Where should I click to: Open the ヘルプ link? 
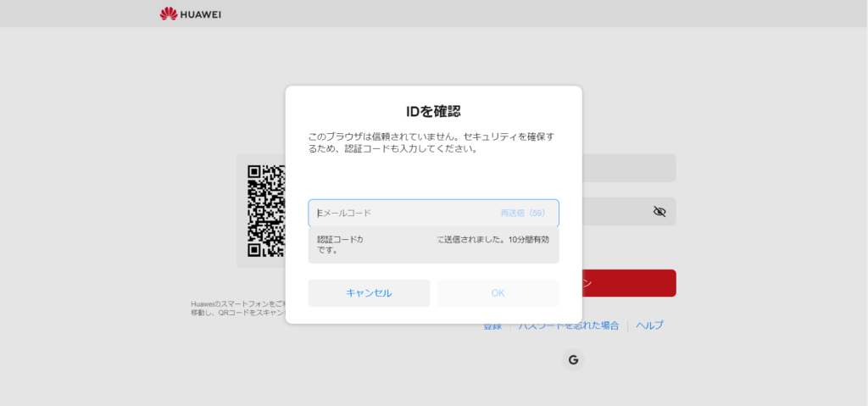click(649, 325)
